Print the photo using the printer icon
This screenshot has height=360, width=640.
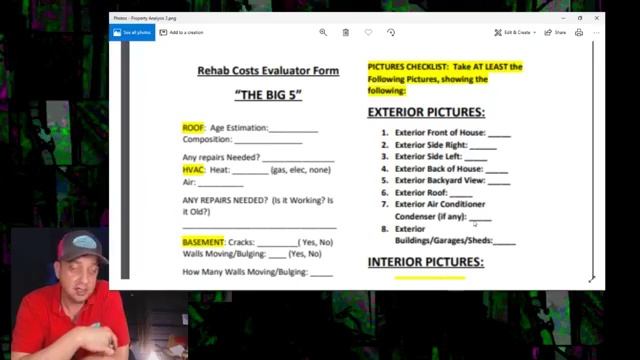tap(579, 33)
